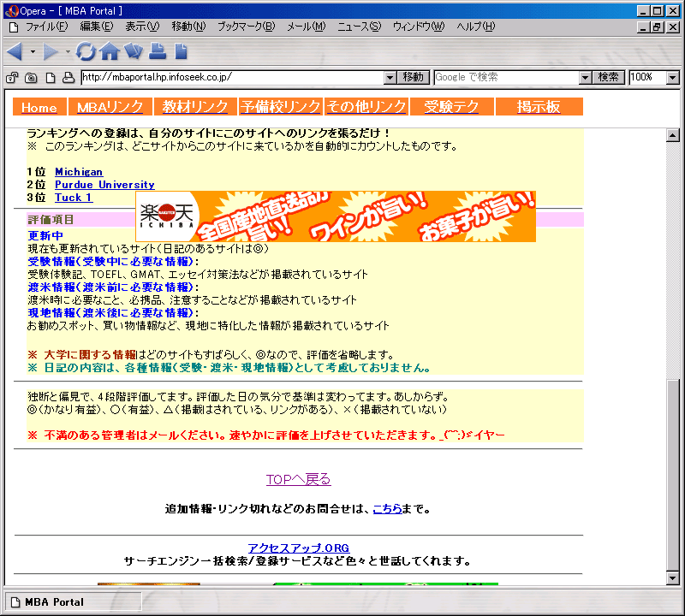Select the MBAリンク navigation tab
Viewport: 685px width, 616px height.
(110, 107)
